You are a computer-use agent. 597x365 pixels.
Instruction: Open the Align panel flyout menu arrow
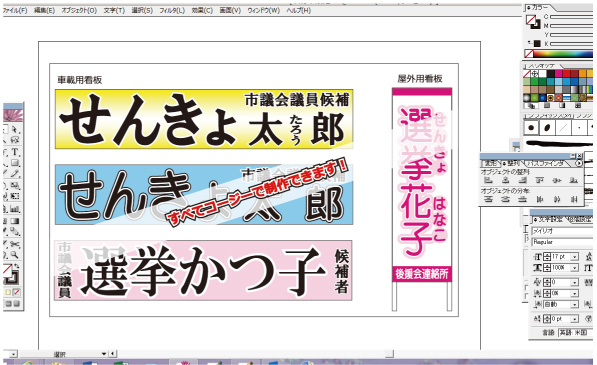(x=579, y=163)
